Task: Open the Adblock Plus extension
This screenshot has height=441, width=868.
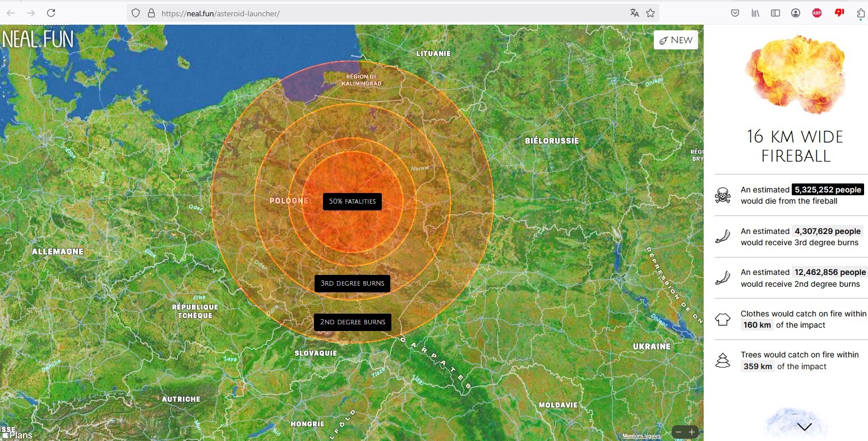Action: (817, 13)
